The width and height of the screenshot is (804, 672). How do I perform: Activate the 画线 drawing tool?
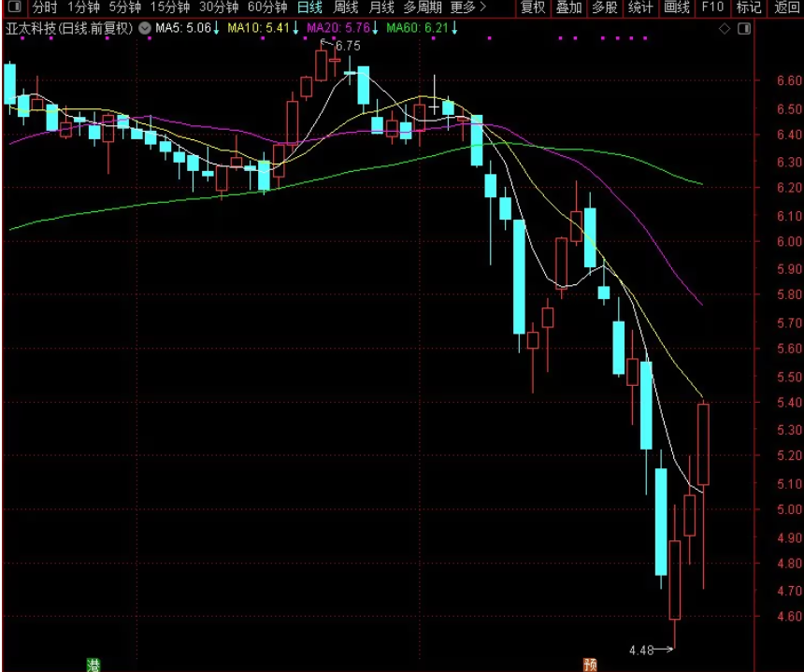pos(677,7)
